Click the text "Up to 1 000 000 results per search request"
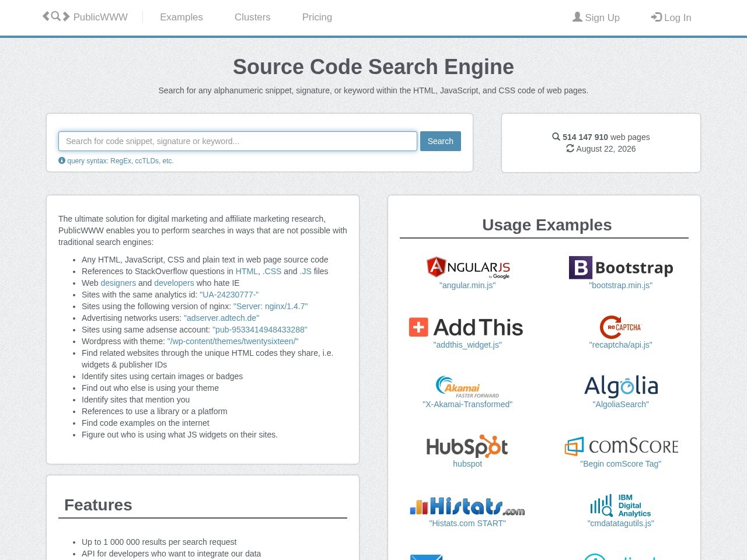Screen dimensions: 747x560 159,542
